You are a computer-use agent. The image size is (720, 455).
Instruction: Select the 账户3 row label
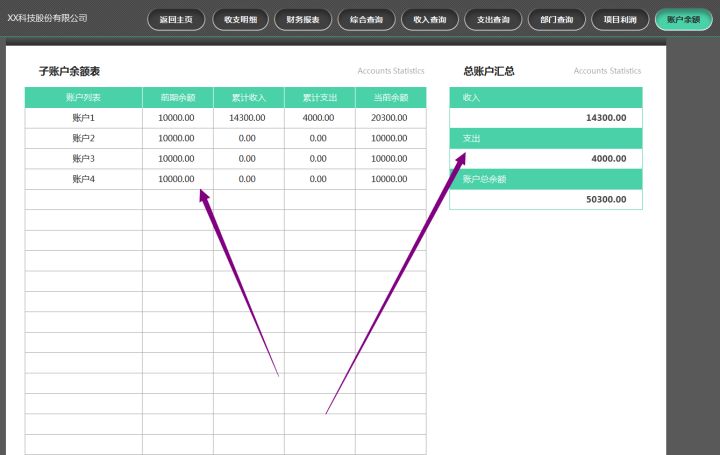(x=84, y=158)
